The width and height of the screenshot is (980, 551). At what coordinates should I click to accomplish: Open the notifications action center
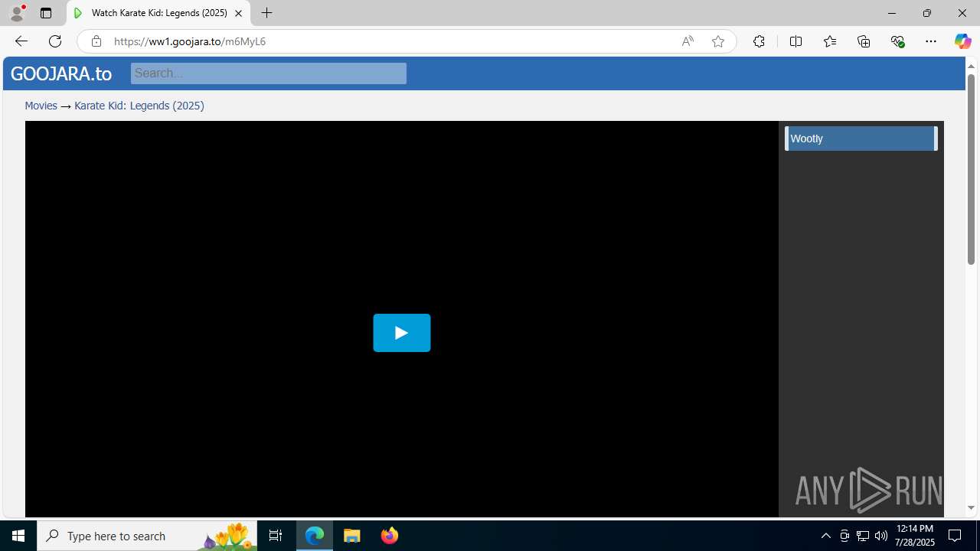coord(955,536)
